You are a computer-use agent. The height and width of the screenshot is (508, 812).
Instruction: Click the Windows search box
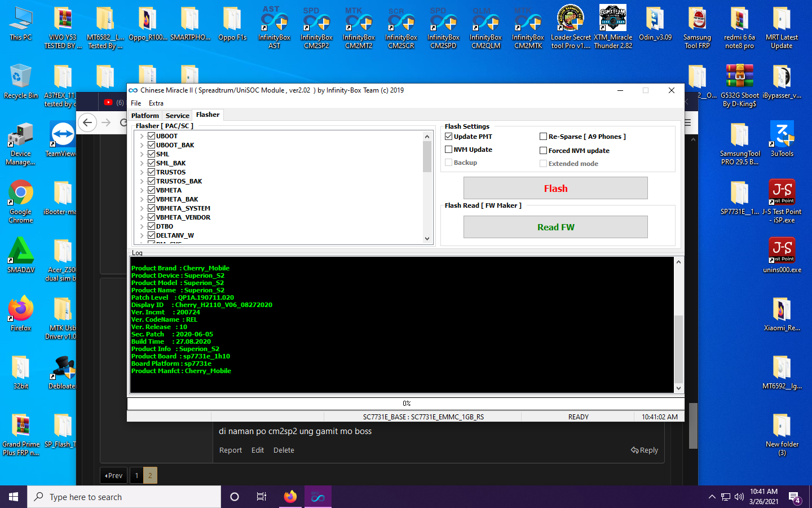click(x=124, y=497)
